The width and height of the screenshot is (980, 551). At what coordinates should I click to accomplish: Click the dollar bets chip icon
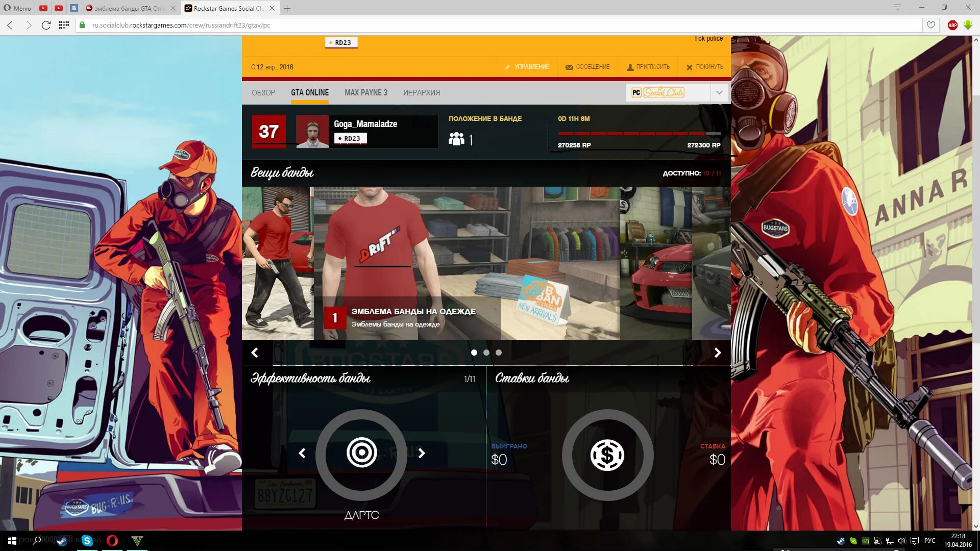[x=607, y=455]
